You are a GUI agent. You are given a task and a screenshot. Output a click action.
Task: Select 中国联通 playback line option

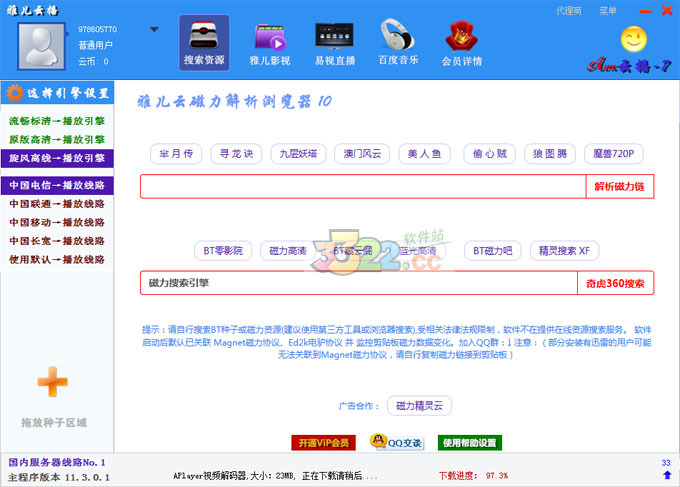57,204
